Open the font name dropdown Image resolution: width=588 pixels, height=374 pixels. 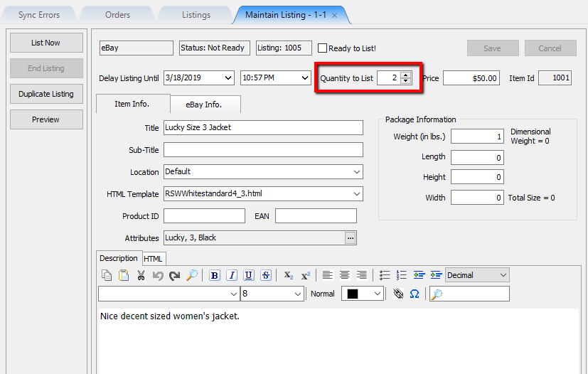pos(234,294)
